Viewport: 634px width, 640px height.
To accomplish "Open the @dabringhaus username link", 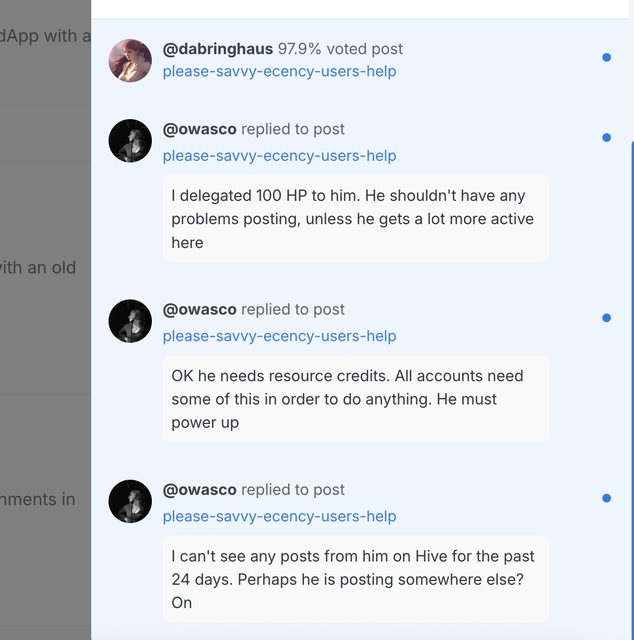I will [218, 48].
